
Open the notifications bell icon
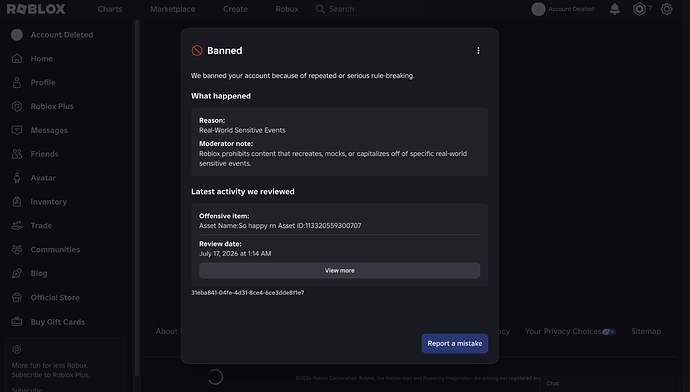point(615,9)
